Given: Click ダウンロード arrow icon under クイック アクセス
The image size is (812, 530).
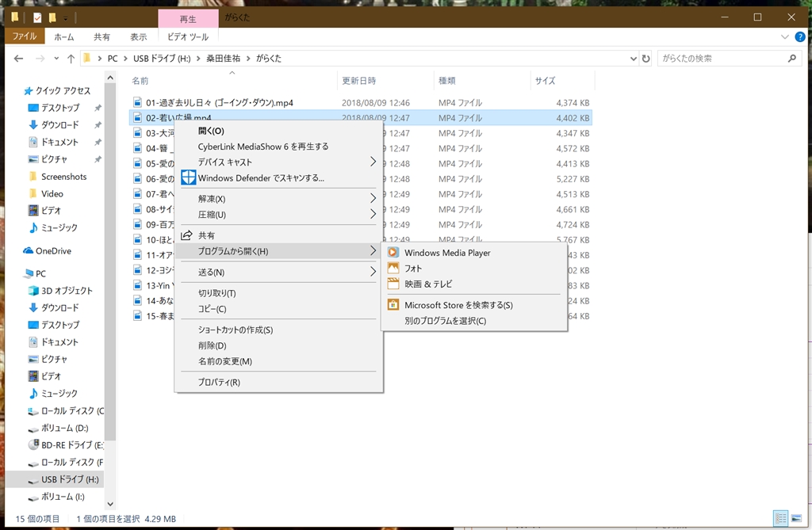Looking at the screenshot, I should (x=33, y=124).
